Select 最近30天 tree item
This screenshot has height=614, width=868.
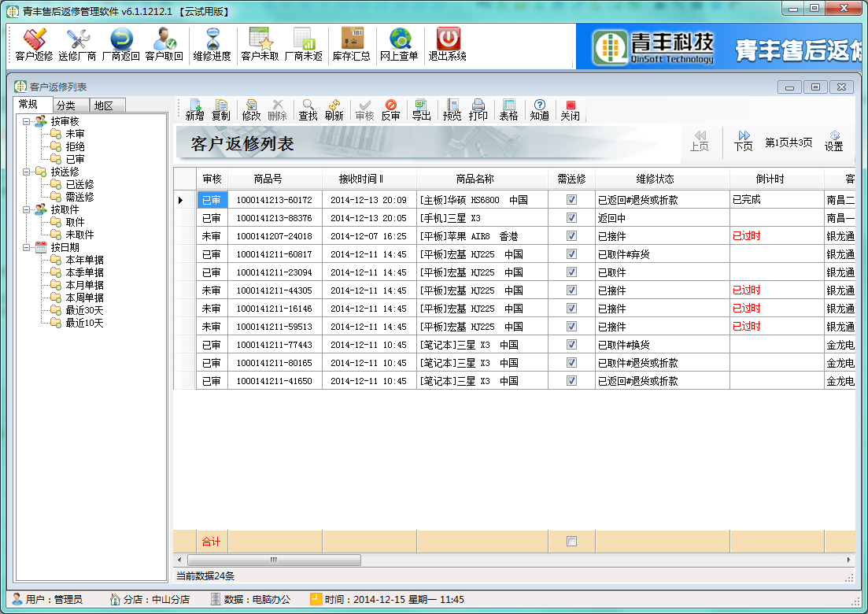click(x=84, y=311)
